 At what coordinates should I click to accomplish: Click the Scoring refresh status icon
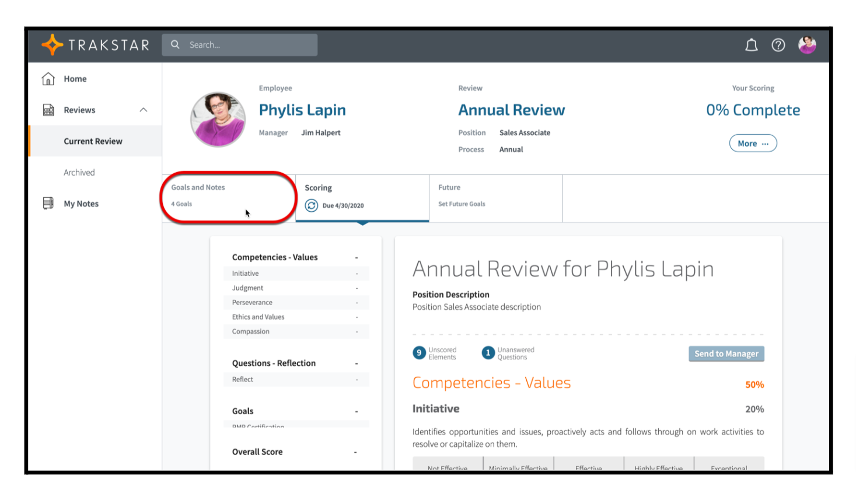pyautogui.click(x=312, y=205)
